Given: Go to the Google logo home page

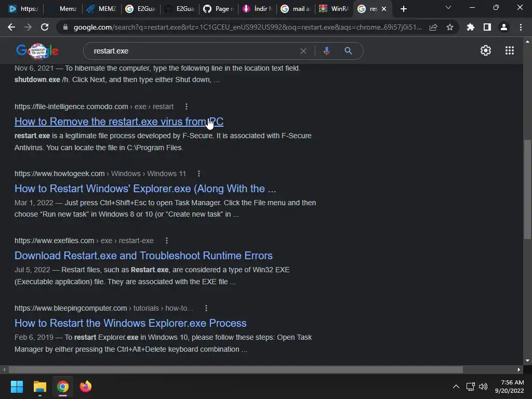Looking at the screenshot, I should coord(37,51).
